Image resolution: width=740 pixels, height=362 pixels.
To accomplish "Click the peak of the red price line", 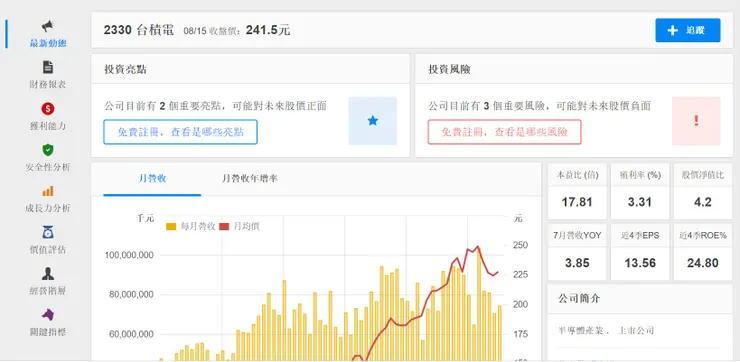I will [478, 246].
